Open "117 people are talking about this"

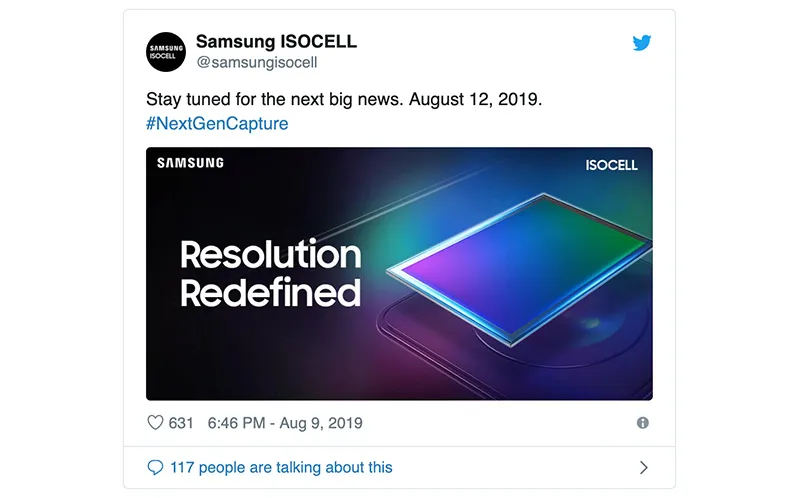(281, 467)
